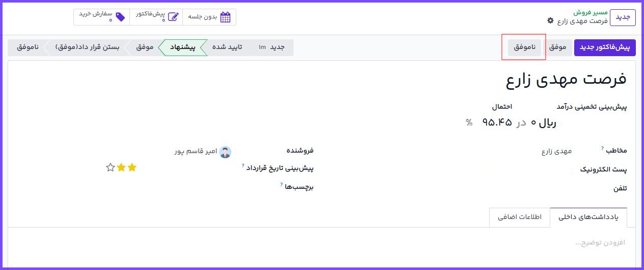The width and height of the screenshot is (644, 270).
Task: Move the pipeline to بستن قرار داد(موفق) stage
Action: [87, 47]
